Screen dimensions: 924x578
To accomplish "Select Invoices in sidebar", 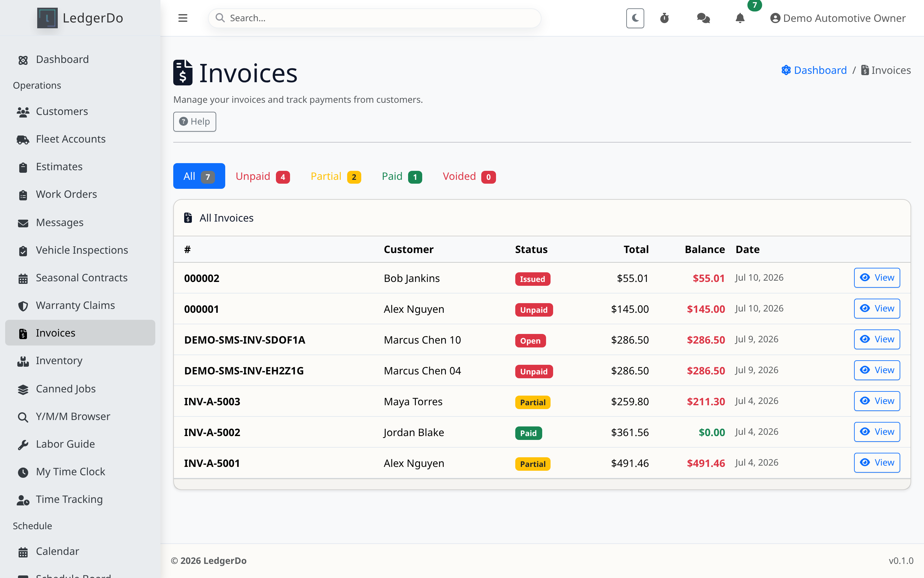I will (x=80, y=333).
